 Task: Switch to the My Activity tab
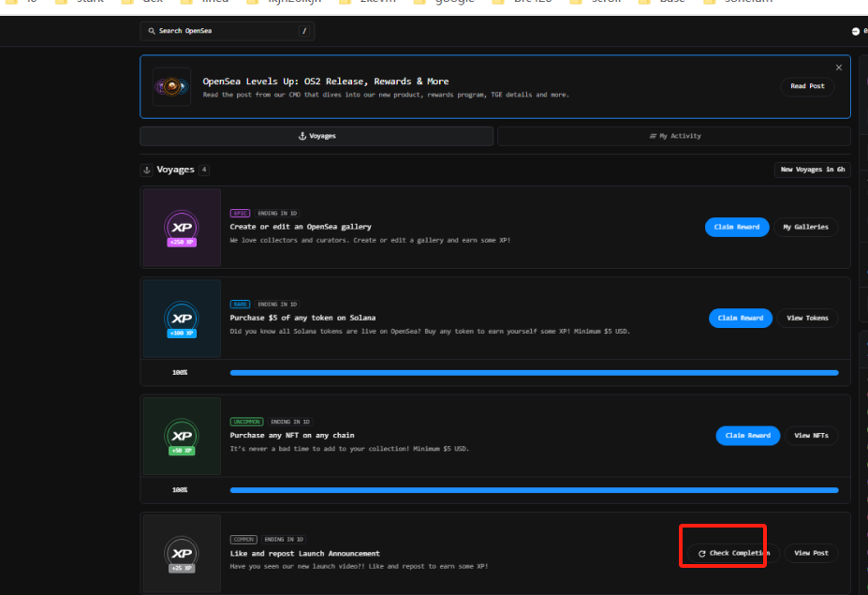click(673, 136)
